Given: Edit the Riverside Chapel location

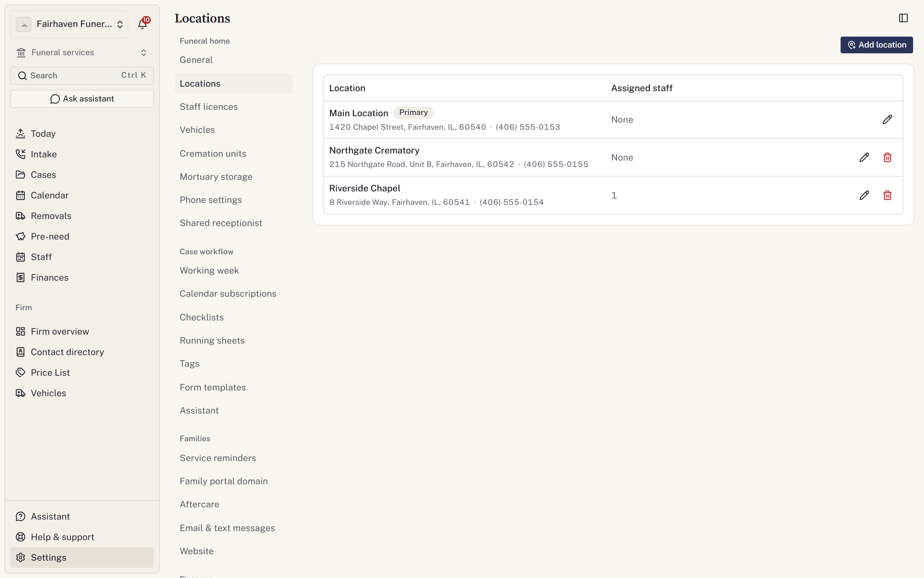Looking at the screenshot, I should tap(864, 195).
